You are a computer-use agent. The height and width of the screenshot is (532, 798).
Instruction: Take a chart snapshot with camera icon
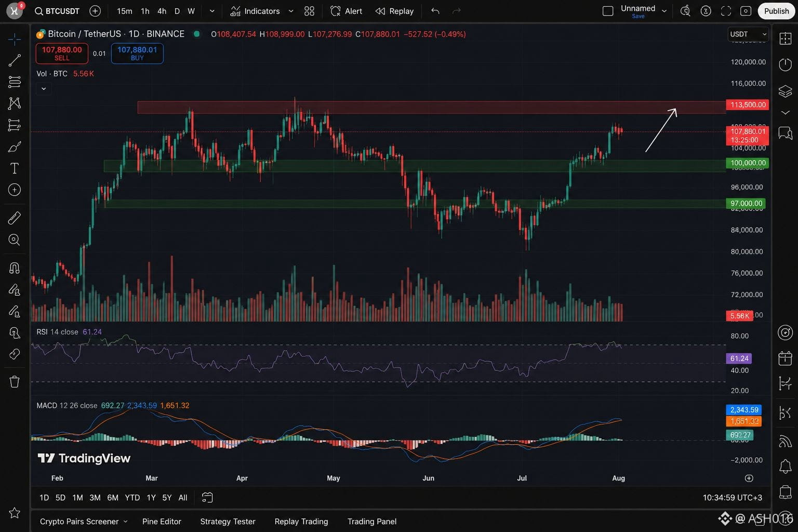(746, 11)
